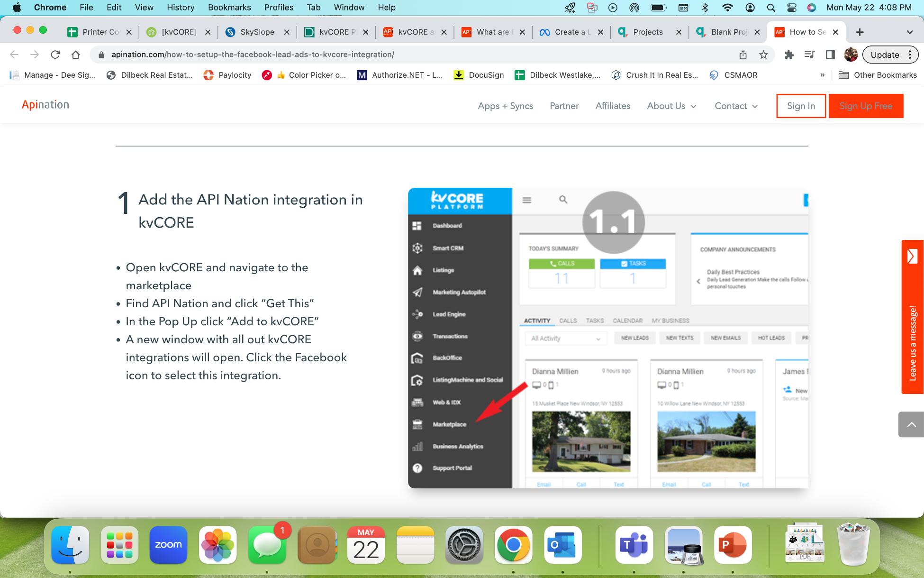Open Apps + Syncs link
This screenshot has height=578, width=924.
505,106
